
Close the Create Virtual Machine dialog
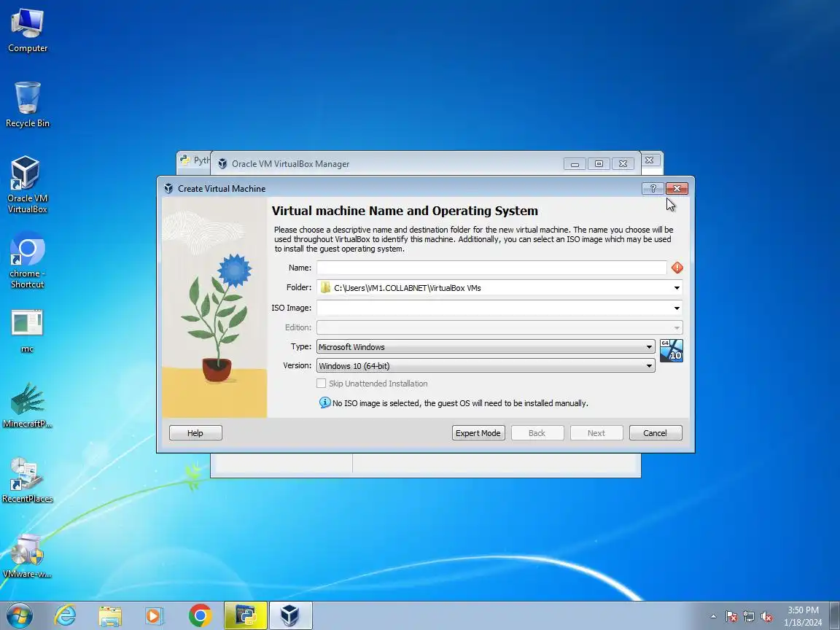(677, 189)
